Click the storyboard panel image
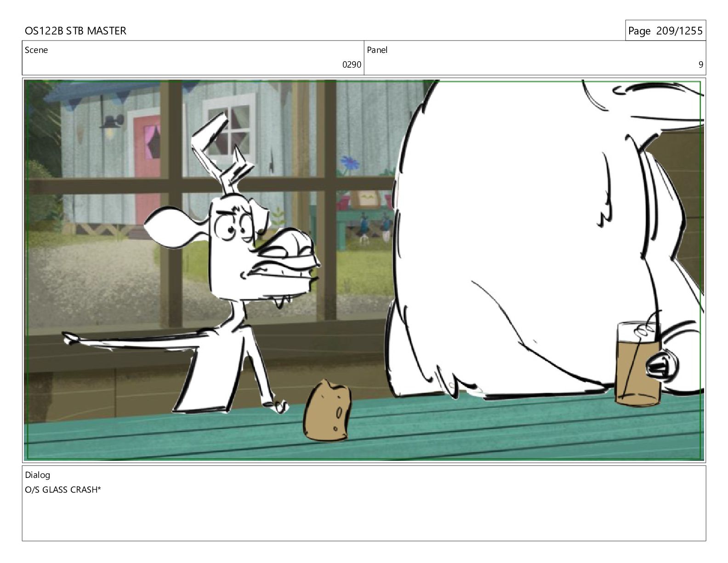Viewport: 728px width, 563px height. tap(364, 270)
